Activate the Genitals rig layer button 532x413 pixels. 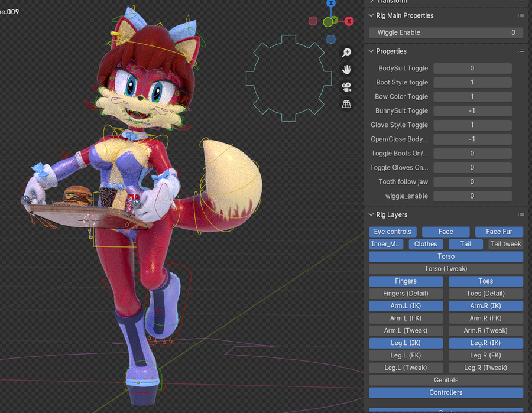pyautogui.click(x=446, y=380)
